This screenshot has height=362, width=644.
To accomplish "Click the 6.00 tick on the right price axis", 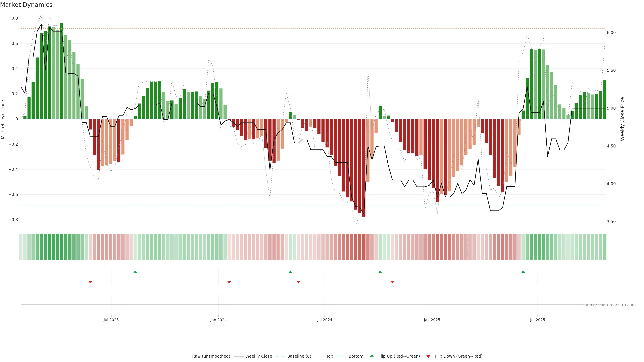I will (611, 33).
